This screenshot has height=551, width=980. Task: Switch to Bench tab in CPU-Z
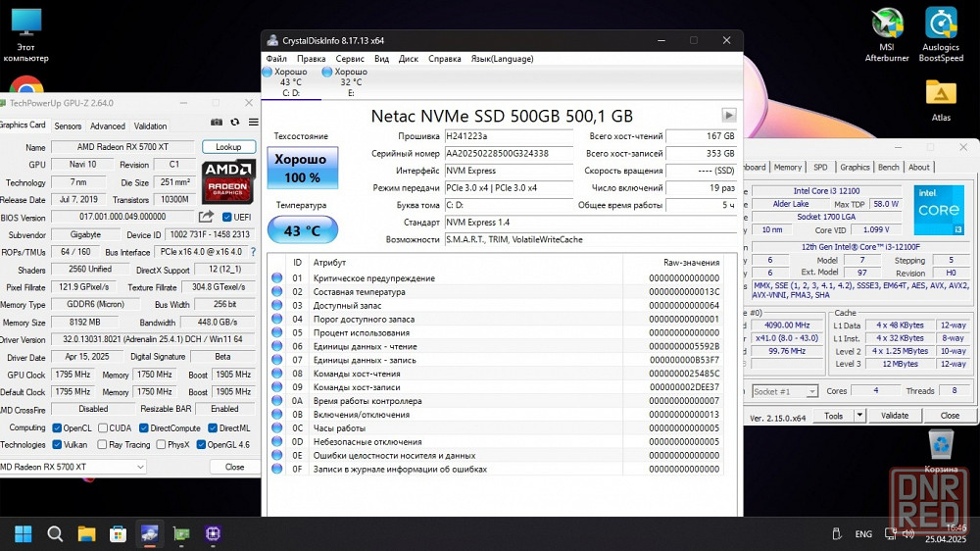(x=888, y=167)
